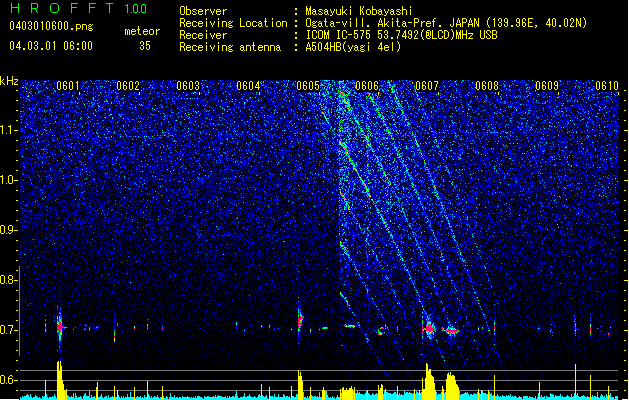This screenshot has height=400, width=629.
Task: Click the yellow amplitude peak below 0605
Action: (300, 384)
